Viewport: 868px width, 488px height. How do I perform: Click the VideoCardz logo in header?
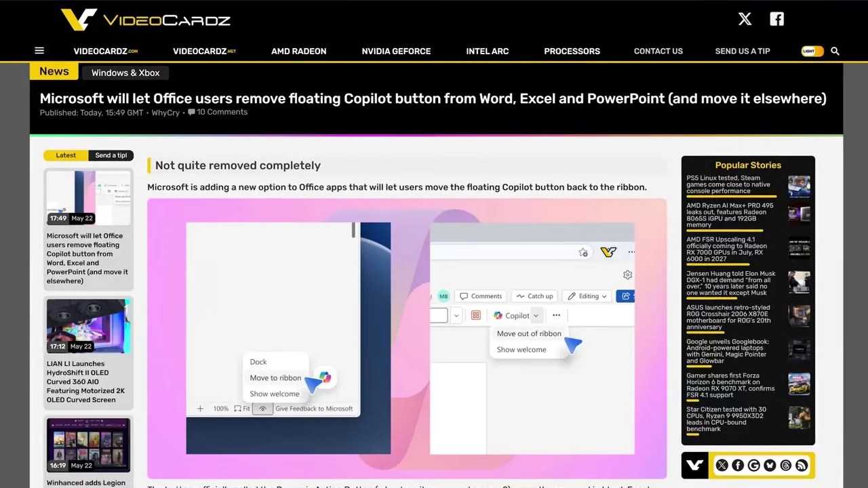pyautogui.click(x=145, y=20)
